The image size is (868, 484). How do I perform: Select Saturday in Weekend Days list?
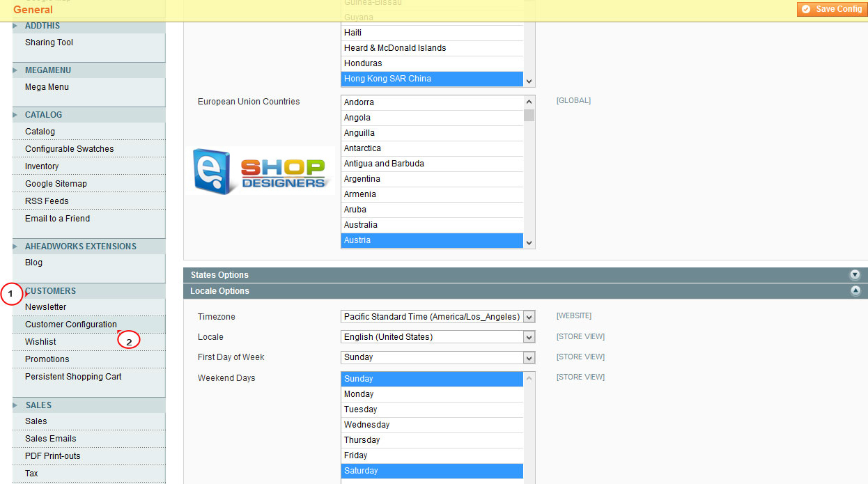click(x=432, y=471)
